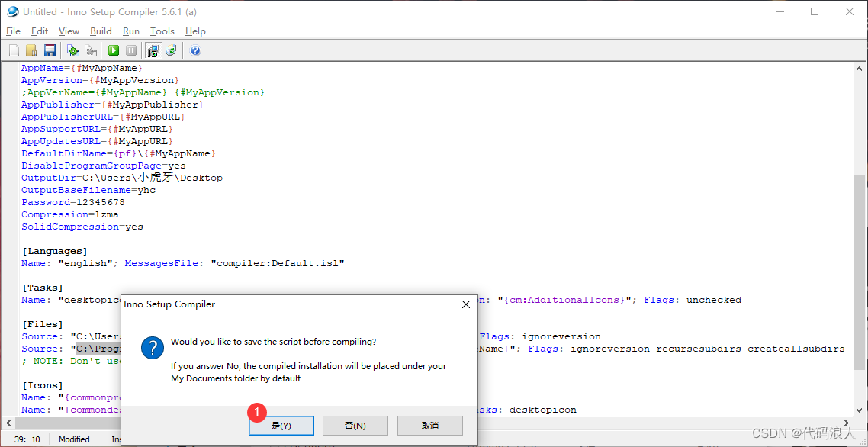The height and width of the screenshot is (447, 868).
Task: Create a new script with toolbar icon
Action: 14,51
